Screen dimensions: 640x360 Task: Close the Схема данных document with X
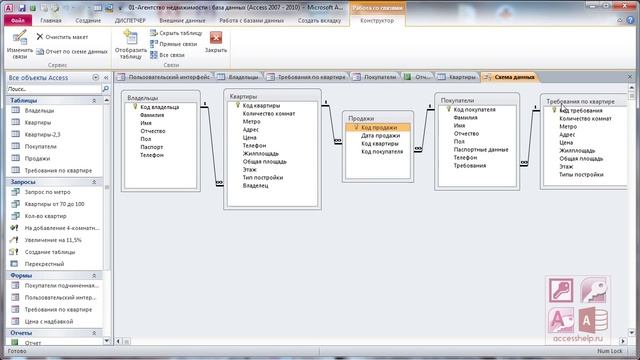tap(629, 77)
